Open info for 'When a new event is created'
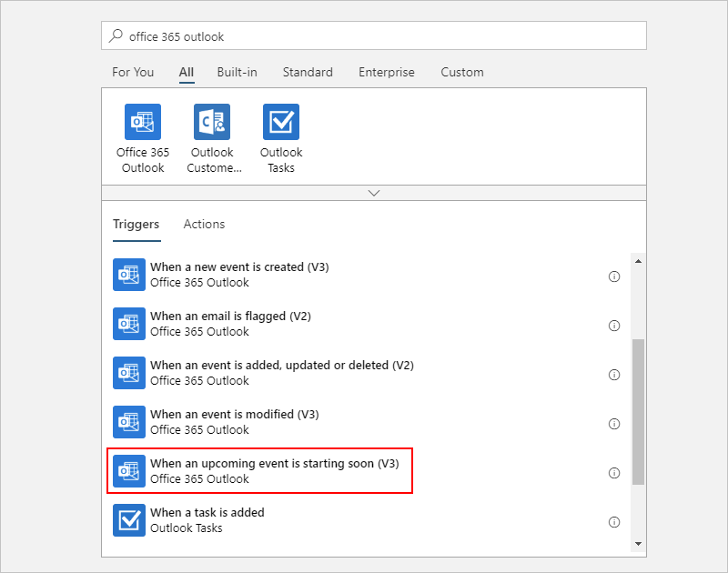 tap(613, 276)
